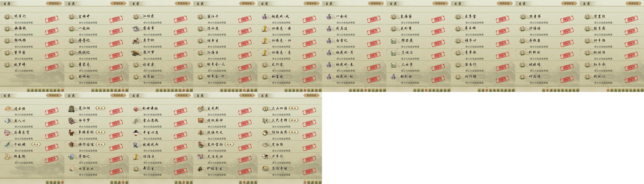Switch to page 1 in the 凌云梯 panel
This screenshot has height=184, width=644.
(x=47, y=182)
